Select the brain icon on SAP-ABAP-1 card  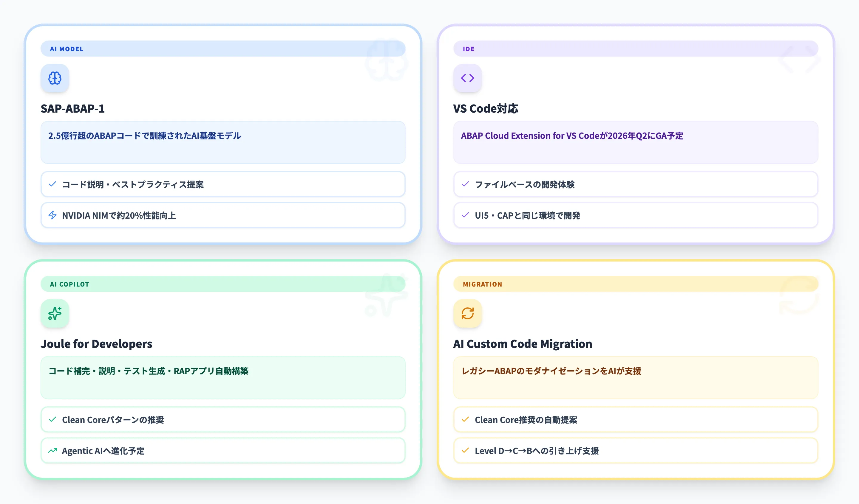[55, 78]
